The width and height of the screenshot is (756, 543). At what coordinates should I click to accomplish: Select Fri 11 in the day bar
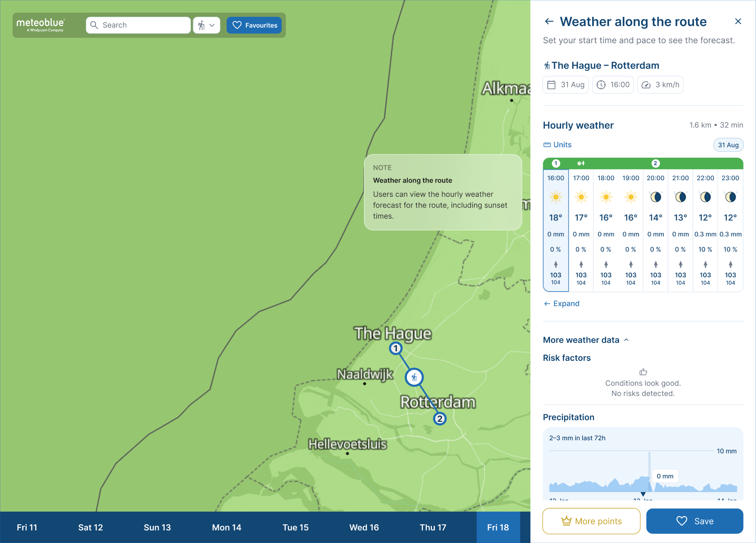(x=27, y=527)
